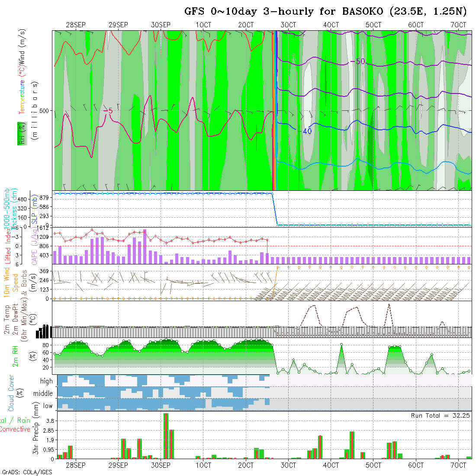
Task: Click the GrADS: COLA/IGES footer credit
Action: [x=27, y=472]
